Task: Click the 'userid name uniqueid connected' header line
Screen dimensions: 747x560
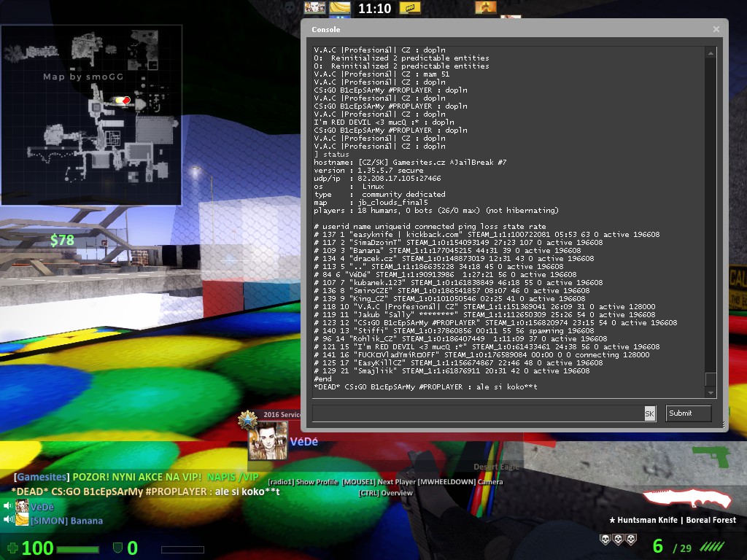Action: [430, 227]
